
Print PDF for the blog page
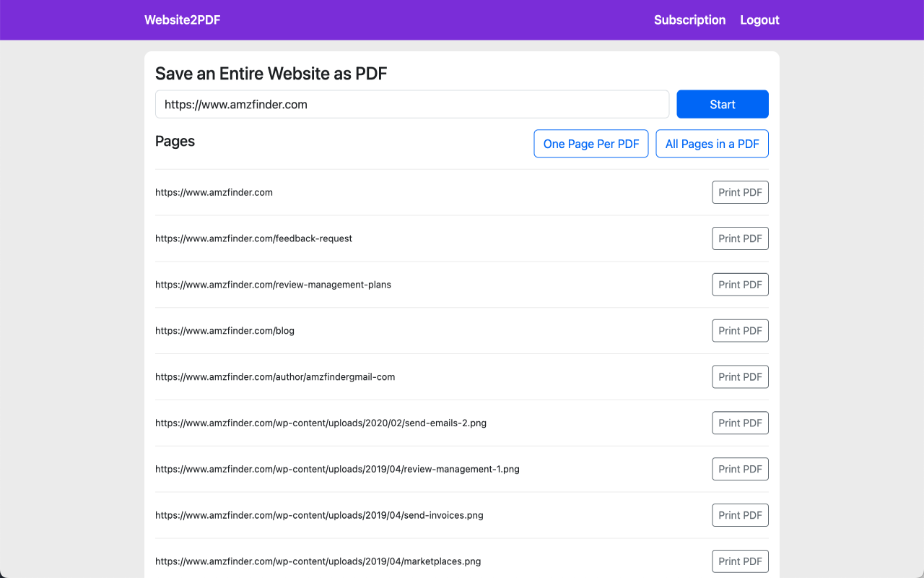[740, 330]
